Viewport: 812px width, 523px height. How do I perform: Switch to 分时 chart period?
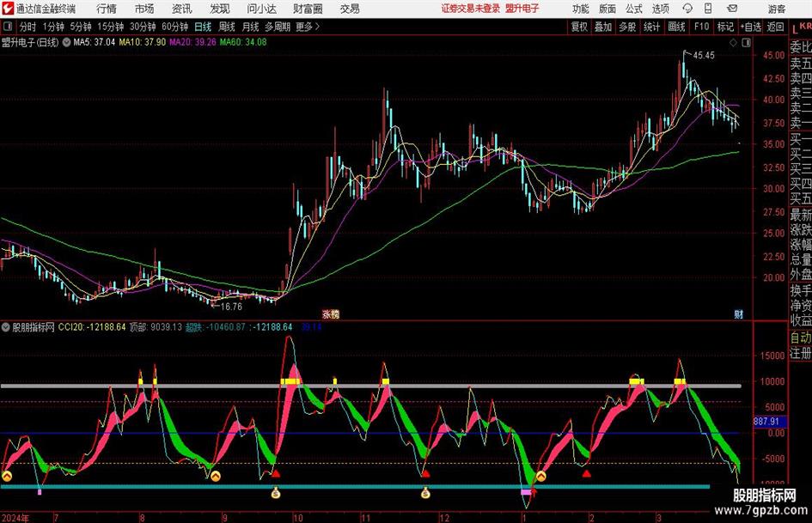point(28,27)
